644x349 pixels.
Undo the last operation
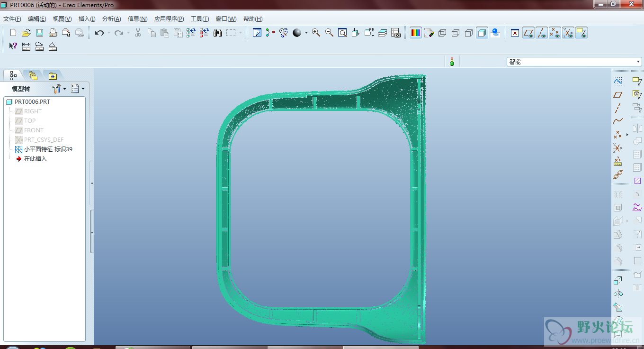pos(99,33)
